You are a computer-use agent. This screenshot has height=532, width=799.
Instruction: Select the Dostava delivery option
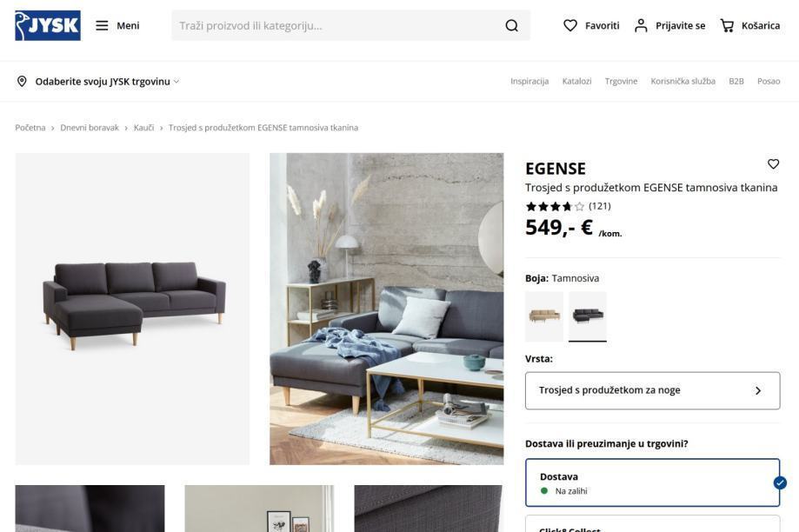(x=652, y=482)
